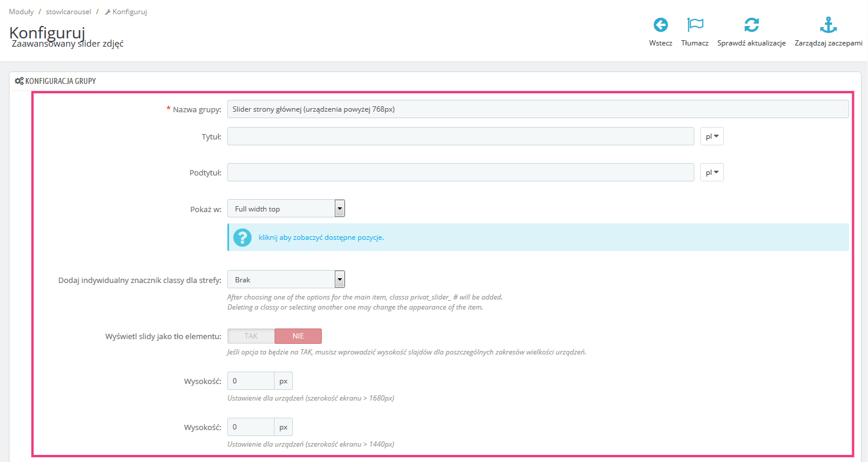This screenshot has height=462, width=868.
Task: Open stowlcarousel breadcrumb link
Action: coord(68,12)
